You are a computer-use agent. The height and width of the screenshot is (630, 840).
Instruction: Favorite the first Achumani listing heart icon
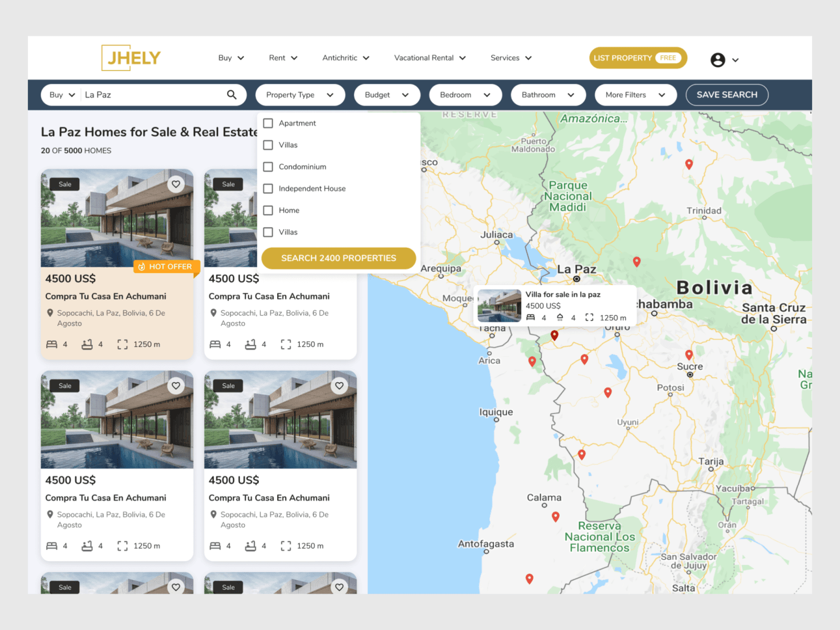176,184
